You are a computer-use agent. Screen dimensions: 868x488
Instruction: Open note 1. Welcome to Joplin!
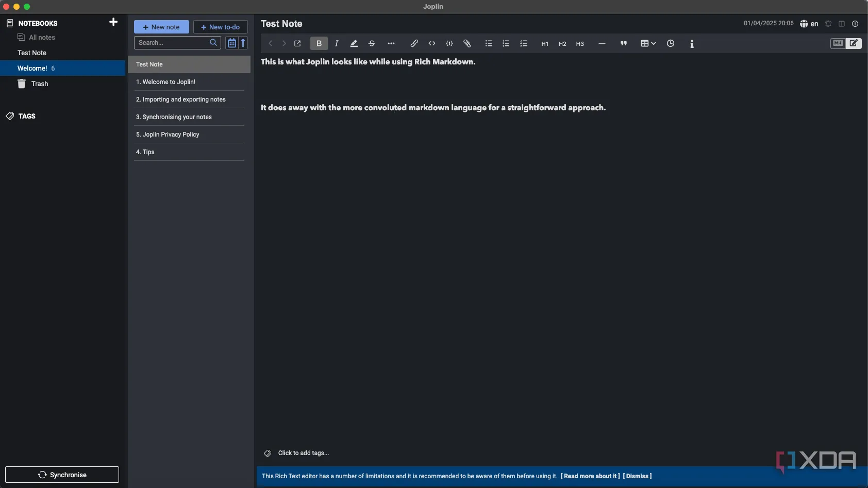[x=189, y=82]
